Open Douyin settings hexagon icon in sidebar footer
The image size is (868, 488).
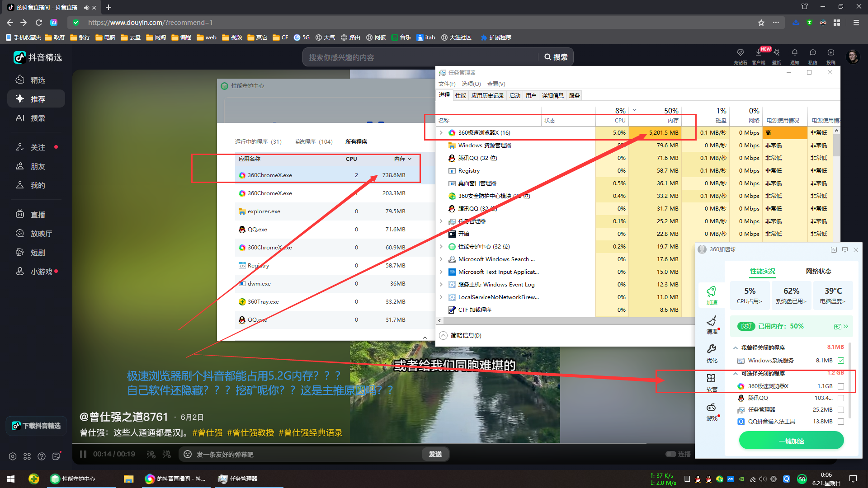[x=13, y=456]
